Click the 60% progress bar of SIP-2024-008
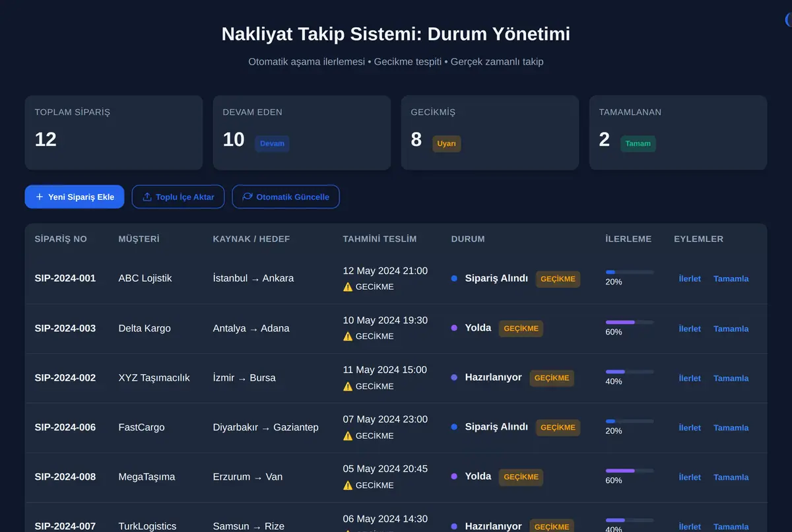Screen dimensions: 792x532 coord(630,471)
